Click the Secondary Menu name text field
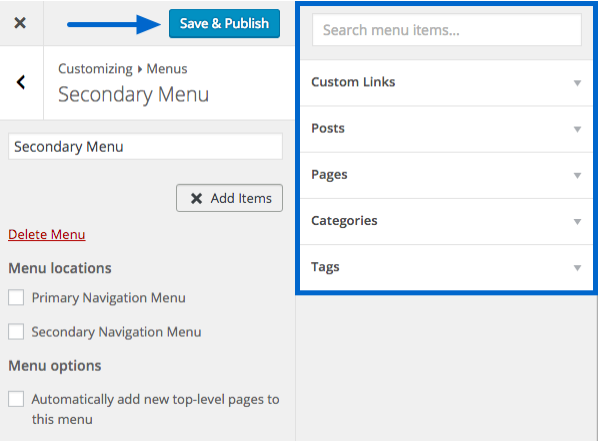The image size is (599, 447). coord(145,146)
